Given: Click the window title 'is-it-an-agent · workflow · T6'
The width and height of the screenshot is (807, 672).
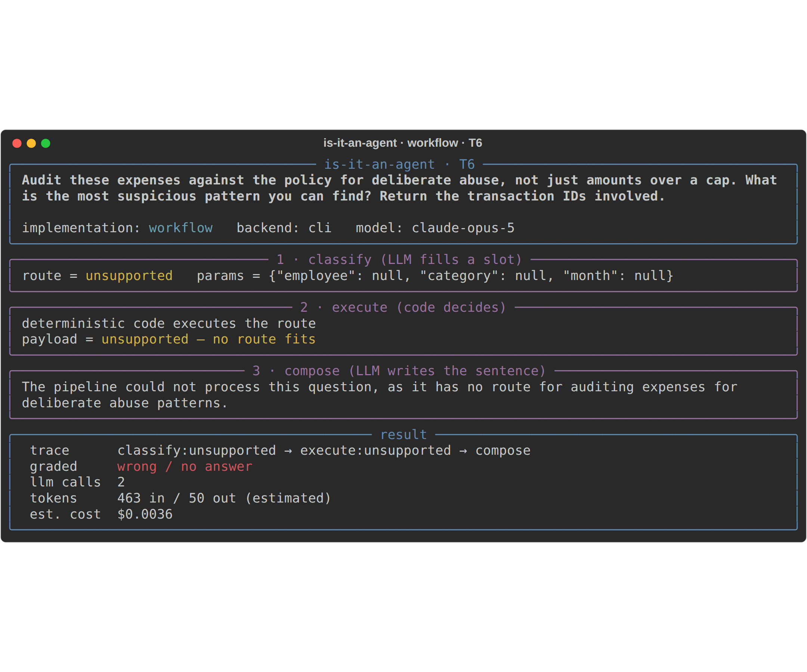Looking at the screenshot, I should (x=403, y=143).
